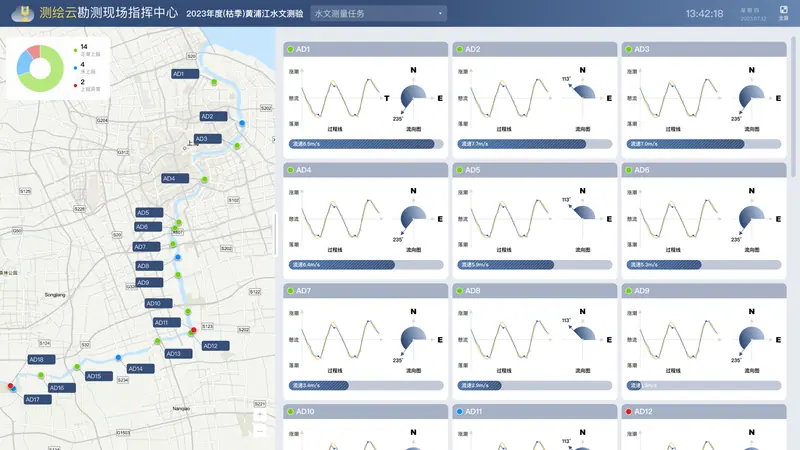Click the AD4 flow speed bar 6.4m/s
This screenshot has height=450, width=800.
(366, 265)
